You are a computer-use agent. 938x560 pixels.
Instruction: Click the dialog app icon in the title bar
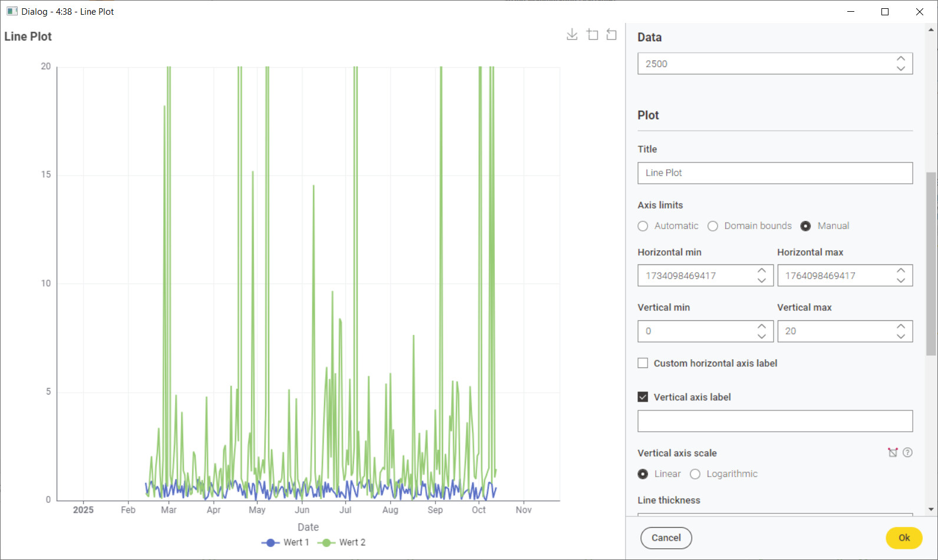[12, 11]
